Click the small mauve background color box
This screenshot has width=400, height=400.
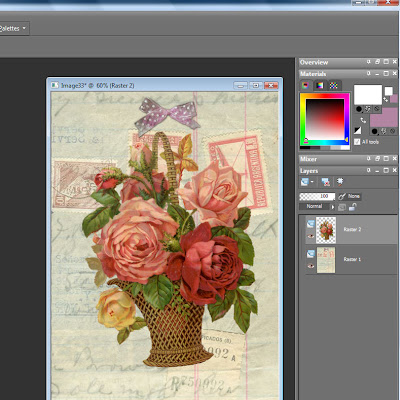click(x=394, y=99)
